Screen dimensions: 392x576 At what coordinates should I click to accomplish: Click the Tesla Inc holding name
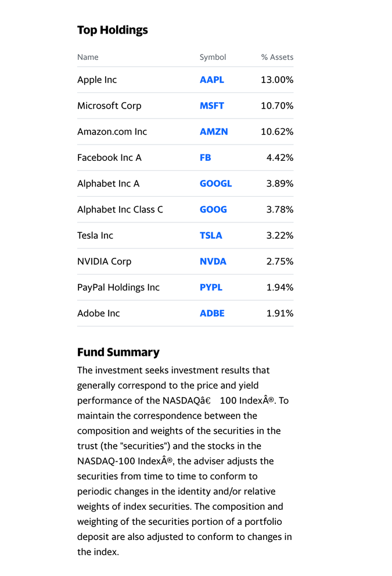click(95, 235)
